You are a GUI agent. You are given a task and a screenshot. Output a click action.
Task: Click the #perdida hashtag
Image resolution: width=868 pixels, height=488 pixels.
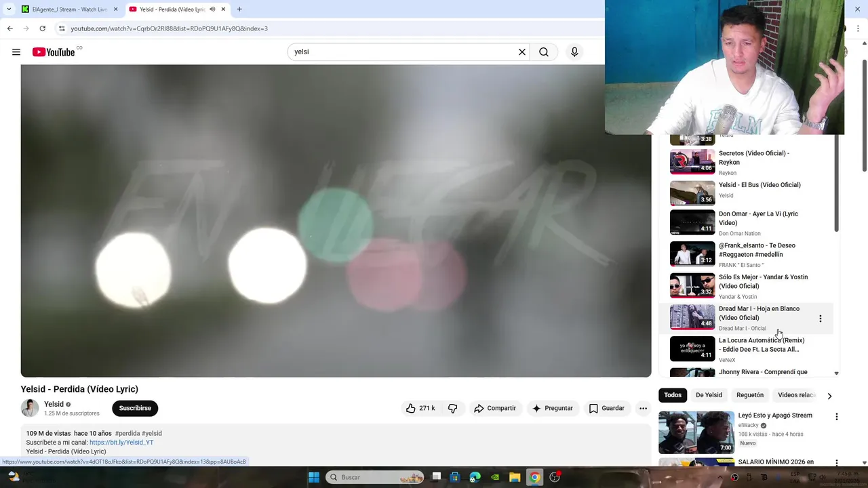click(127, 433)
